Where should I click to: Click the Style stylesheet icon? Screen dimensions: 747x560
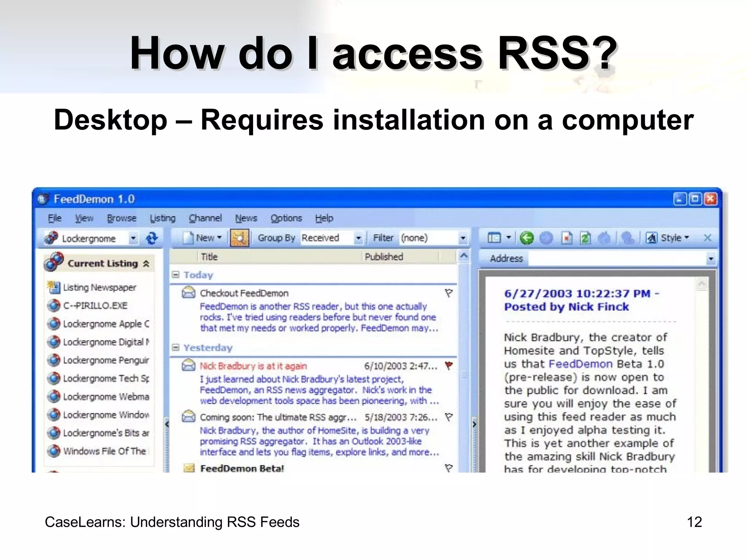point(651,238)
